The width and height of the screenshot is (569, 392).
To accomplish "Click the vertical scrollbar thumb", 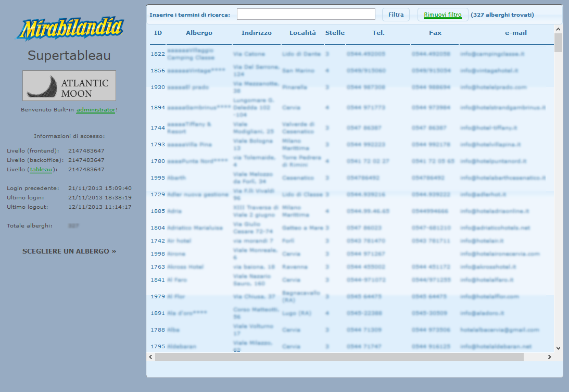I will pyautogui.click(x=558, y=43).
